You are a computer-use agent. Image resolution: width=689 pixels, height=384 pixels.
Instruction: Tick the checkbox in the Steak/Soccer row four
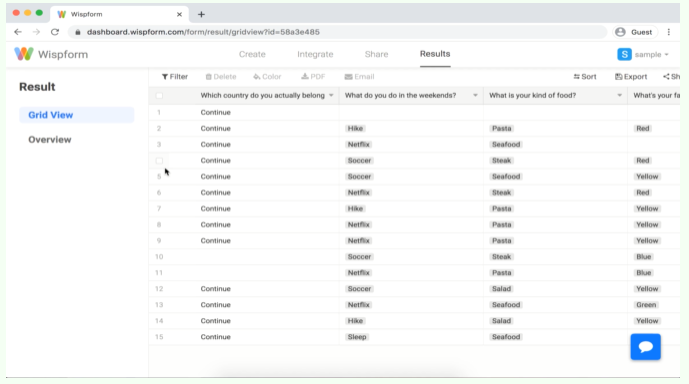click(x=159, y=160)
